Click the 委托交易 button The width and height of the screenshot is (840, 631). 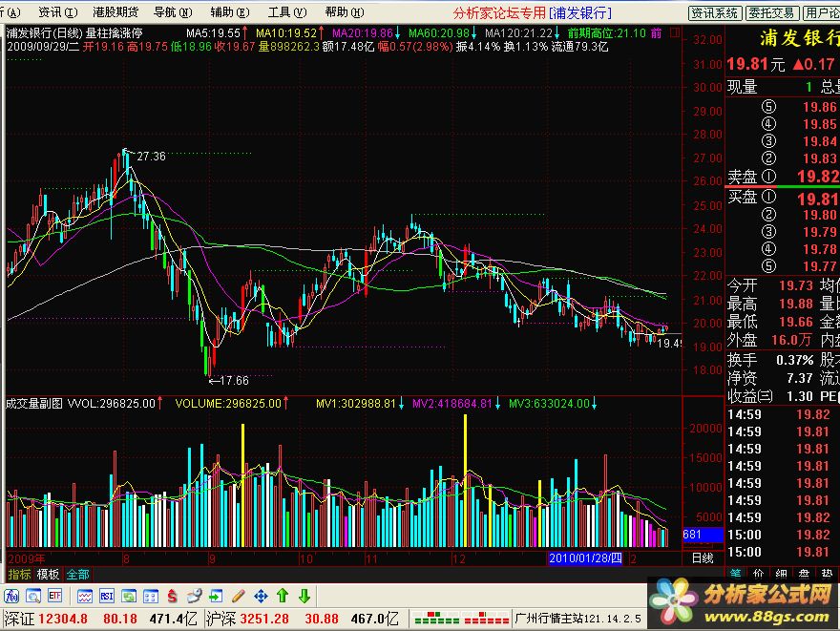(x=772, y=12)
